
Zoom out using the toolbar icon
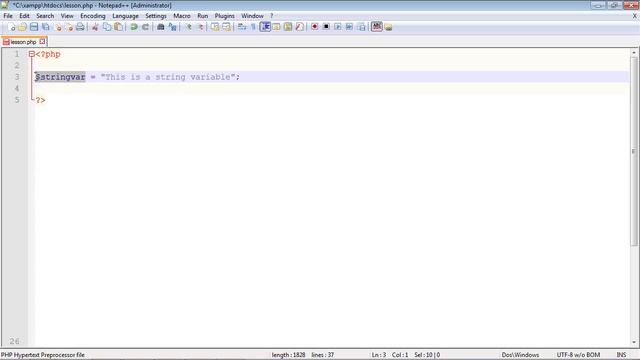[200, 27]
